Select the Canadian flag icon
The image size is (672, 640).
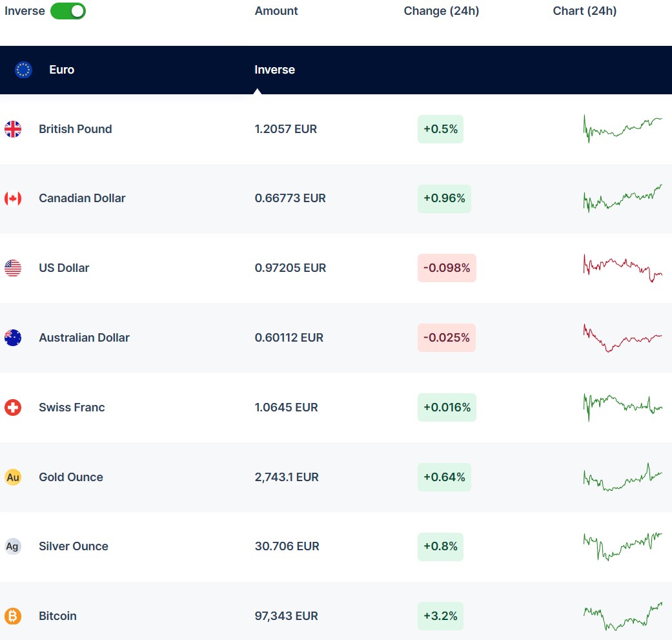point(13,198)
